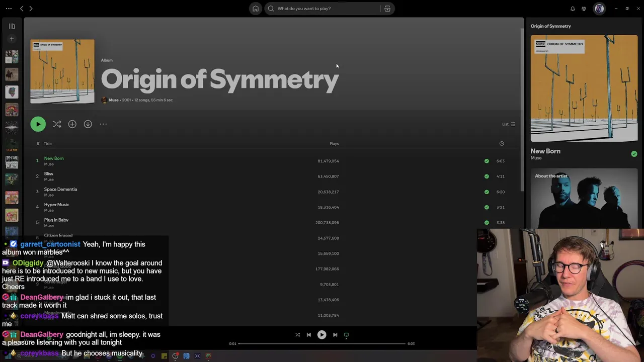Viewport: 644px width, 362px height.
Task: Select the Bliss track
Action: [x=49, y=174]
